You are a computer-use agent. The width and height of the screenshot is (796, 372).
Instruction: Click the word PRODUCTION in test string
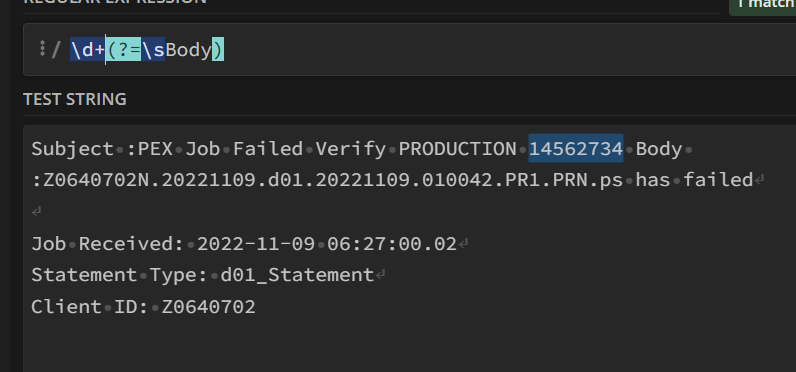457,149
